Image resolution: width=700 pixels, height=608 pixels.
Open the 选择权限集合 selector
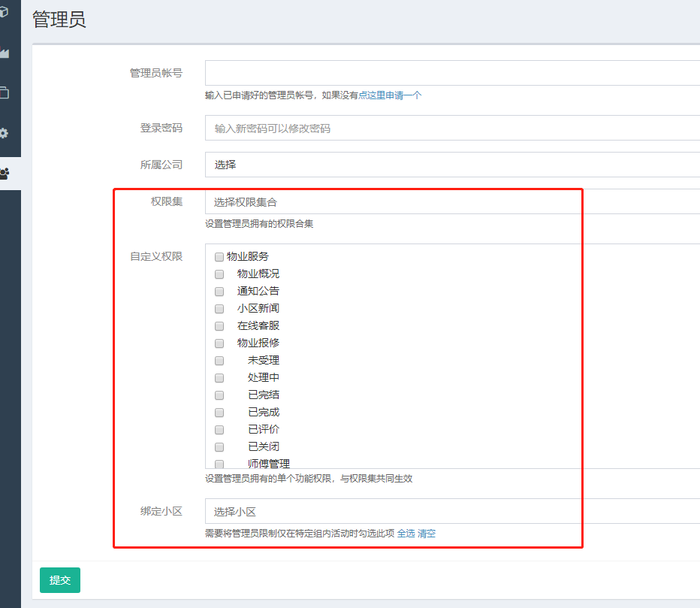coord(452,201)
